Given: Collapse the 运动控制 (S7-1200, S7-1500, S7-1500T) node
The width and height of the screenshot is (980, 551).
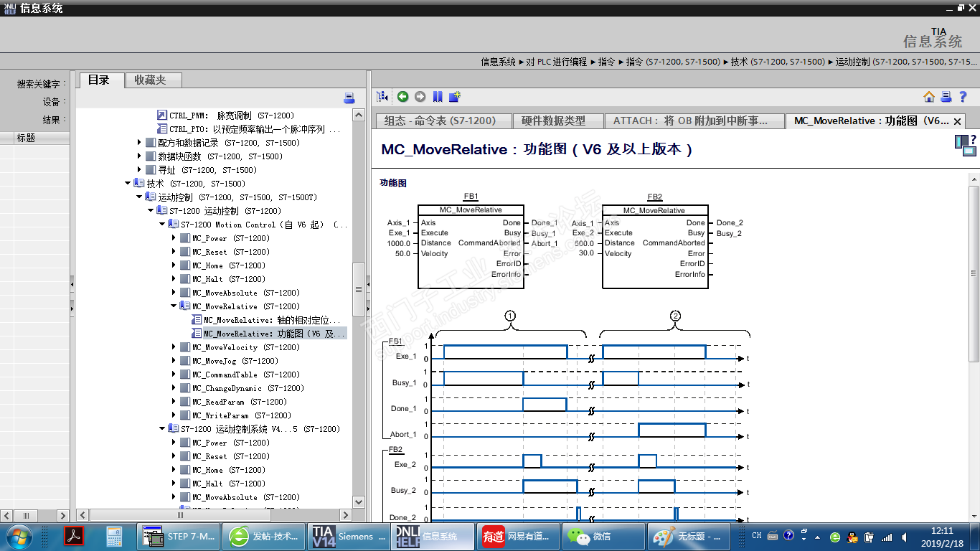Looking at the screenshot, I should tap(139, 197).
